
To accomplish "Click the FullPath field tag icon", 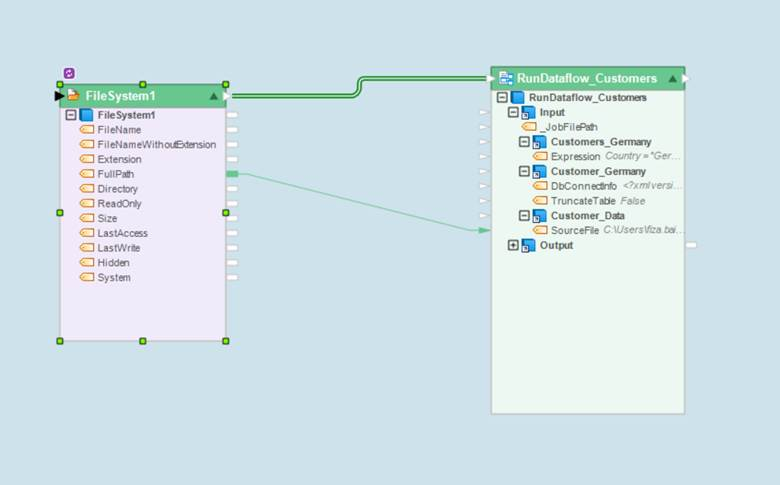I will pos(87,174).
